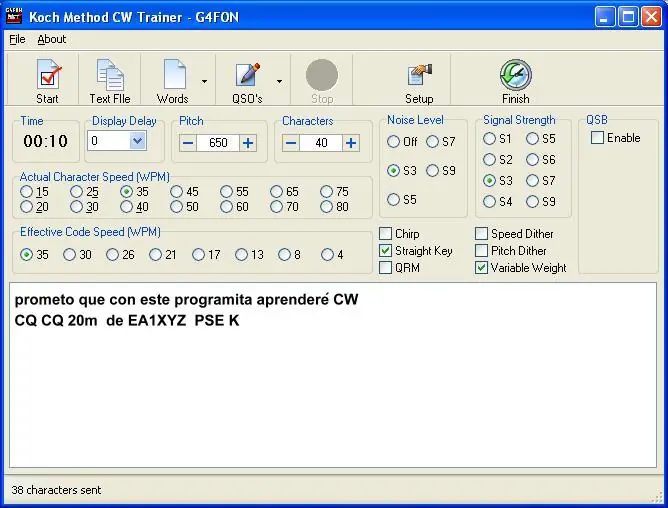Click the Finish clock icon
The image size is (668, 508).
point(515,75)
